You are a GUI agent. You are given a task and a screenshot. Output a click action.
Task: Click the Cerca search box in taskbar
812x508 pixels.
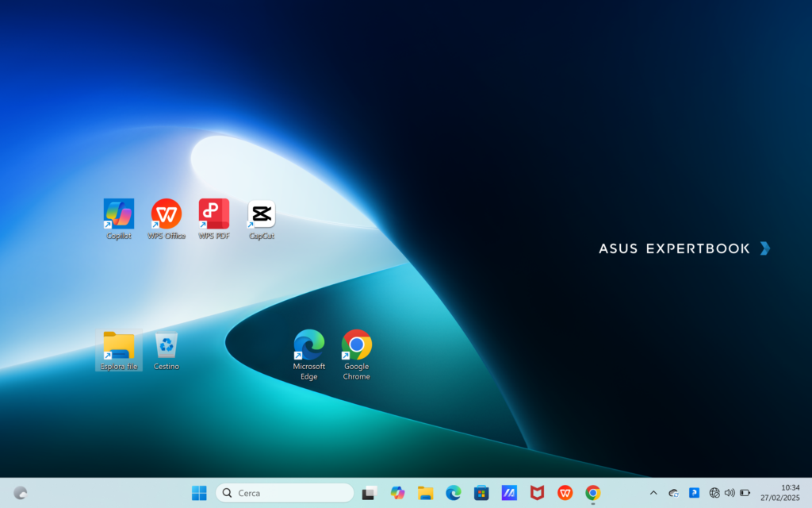285,493
